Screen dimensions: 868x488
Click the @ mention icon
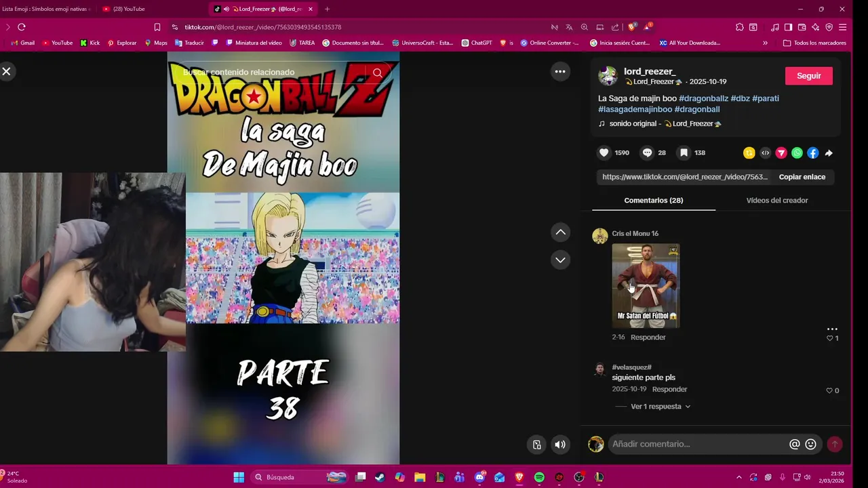click(x=795, y=444)
